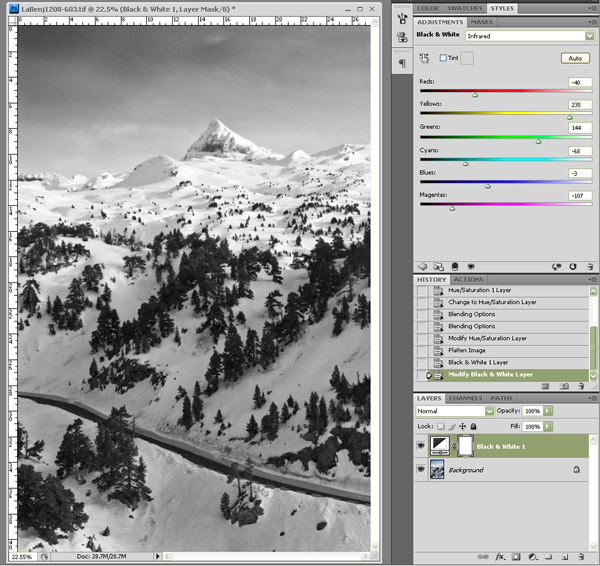Image resolution: width=600 pixels, height=566 pixels.
Task: Click the zoom percentage field in status bar
Action: [23, 556]
